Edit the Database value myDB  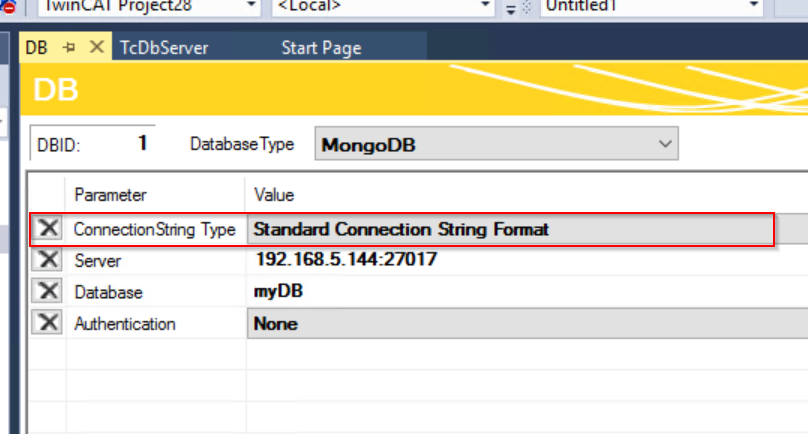pos(278,291)
